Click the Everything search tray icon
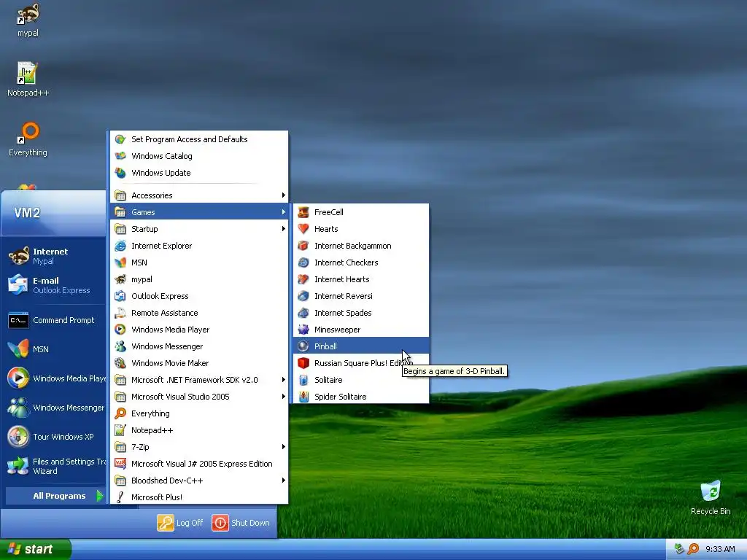Viewport: 747px width, 560px height. pos(693,549)
